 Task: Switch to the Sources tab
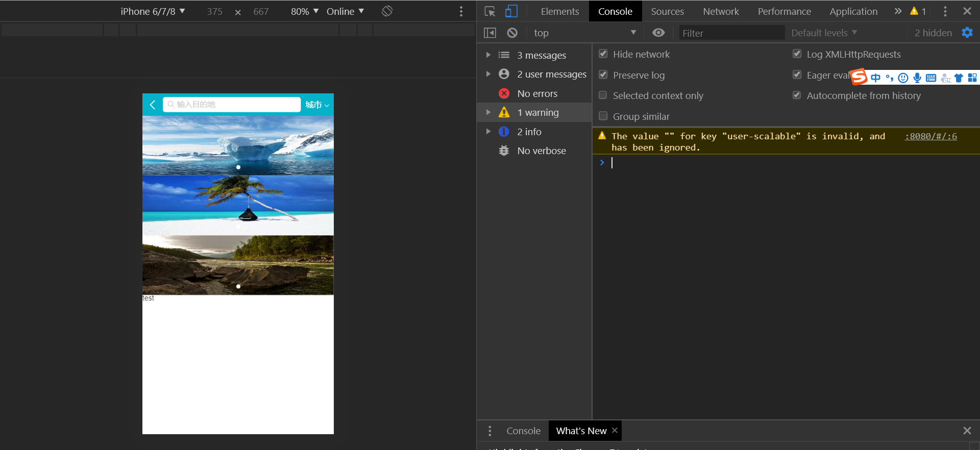point(667,11)
